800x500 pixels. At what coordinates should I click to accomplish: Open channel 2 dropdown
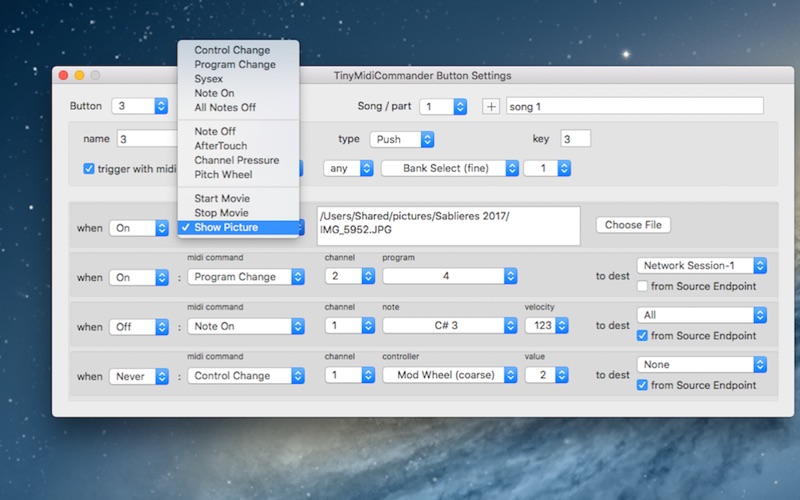pos(350,276)
